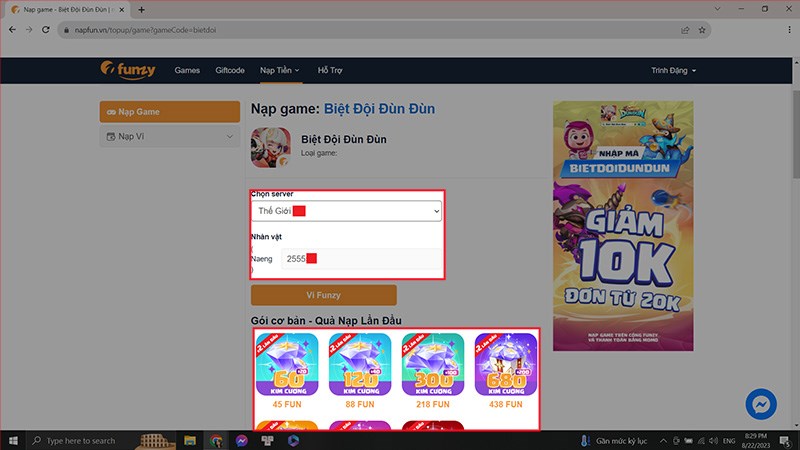Open the Games menu item
Screen dimensions: 800x450
pos(187,70)
